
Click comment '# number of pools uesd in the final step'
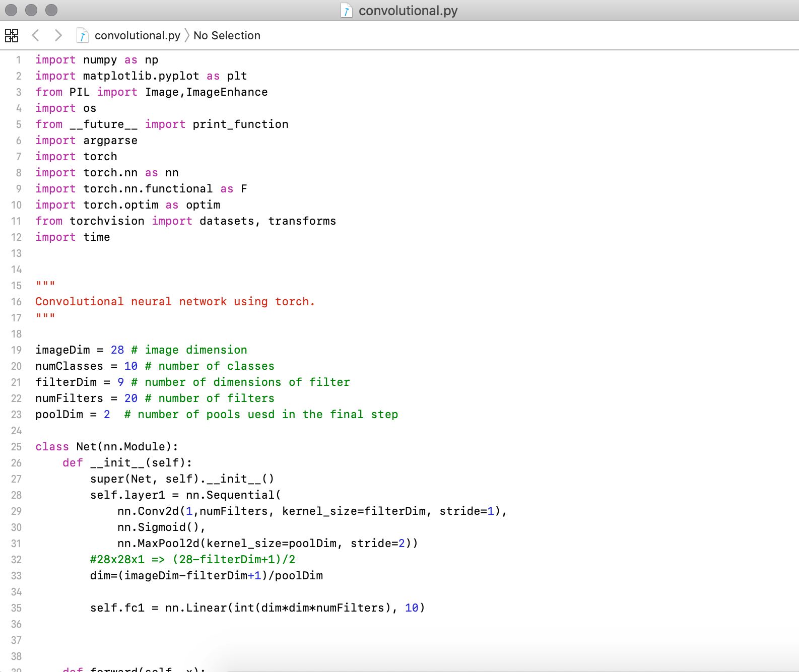coord(261,415)
